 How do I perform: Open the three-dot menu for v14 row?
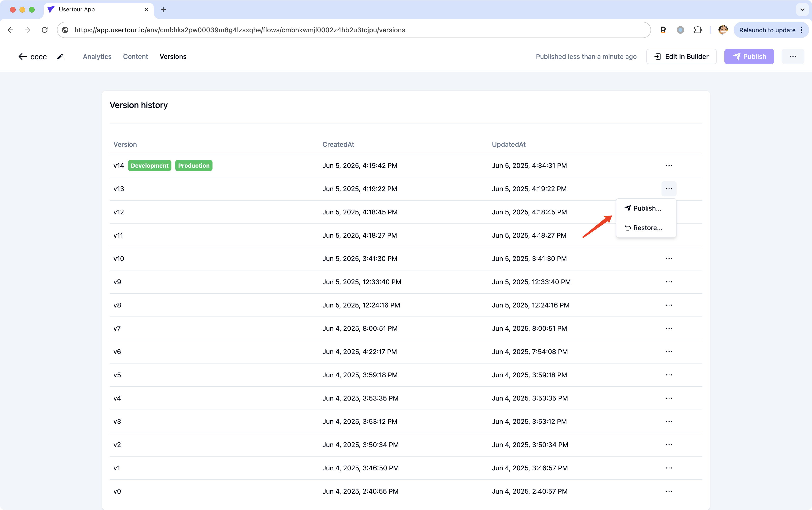[669, 166]
